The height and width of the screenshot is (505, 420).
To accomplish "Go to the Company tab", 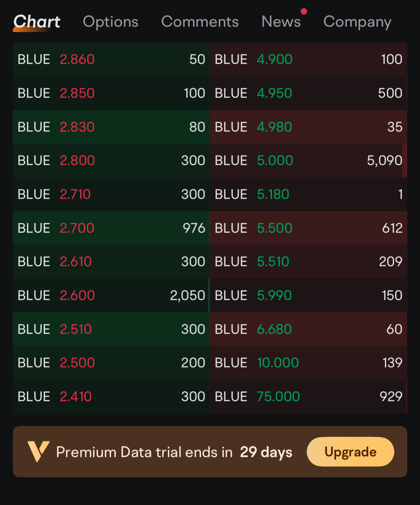I will (x=357, y=22).
